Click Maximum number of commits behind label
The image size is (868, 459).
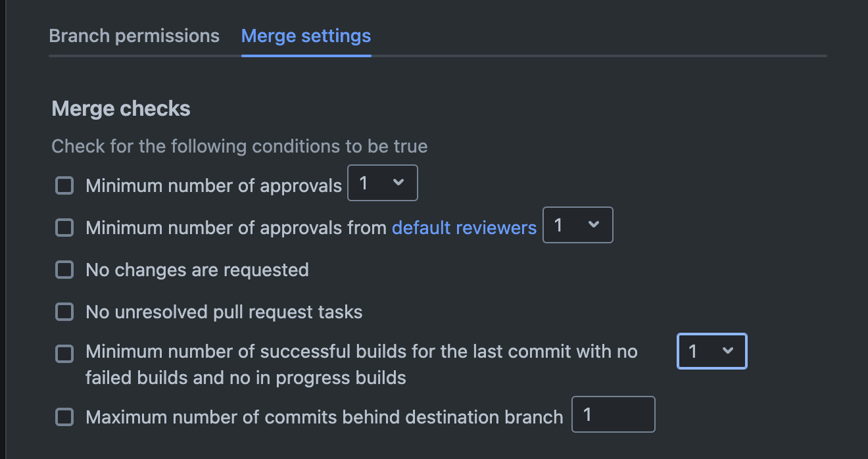[x=324, y=417]
